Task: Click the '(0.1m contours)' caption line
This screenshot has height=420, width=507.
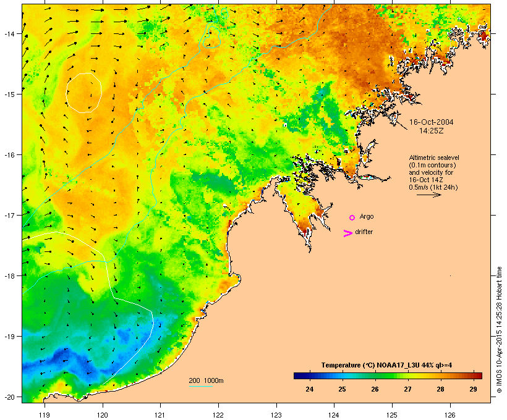Action: [432, 165]
